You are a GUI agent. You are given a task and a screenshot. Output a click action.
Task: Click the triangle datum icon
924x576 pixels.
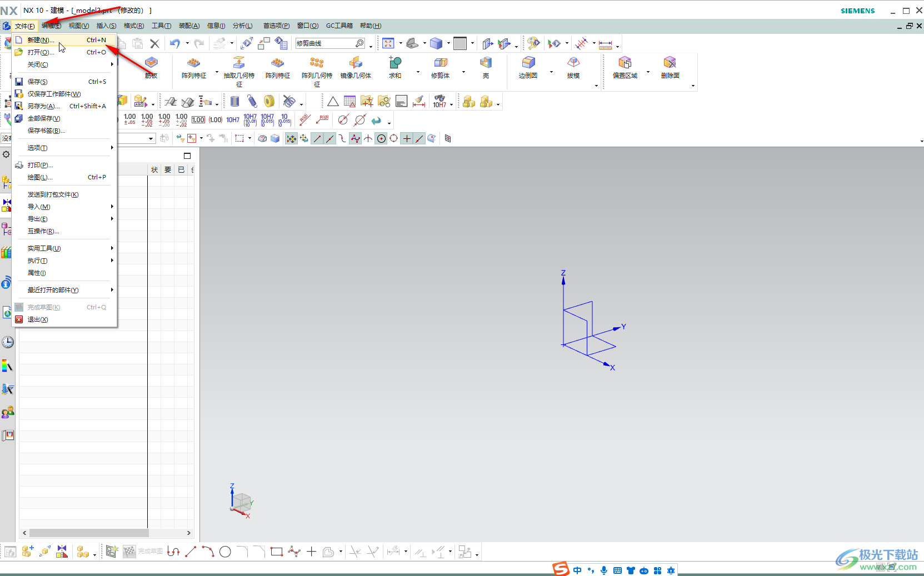click(x=333, y=102)
